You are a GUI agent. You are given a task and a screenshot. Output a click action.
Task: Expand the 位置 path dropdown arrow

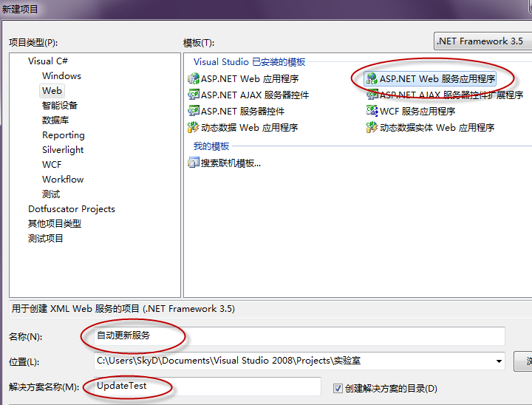pos(499,361)
